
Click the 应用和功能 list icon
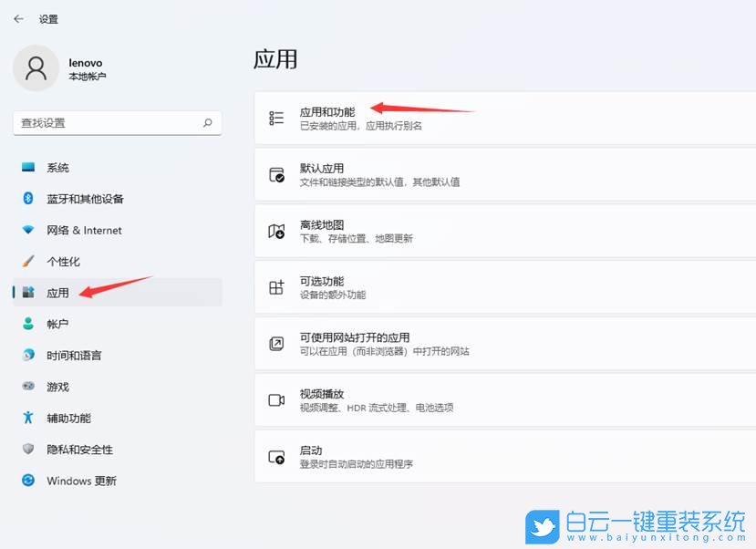coord(276,116)
